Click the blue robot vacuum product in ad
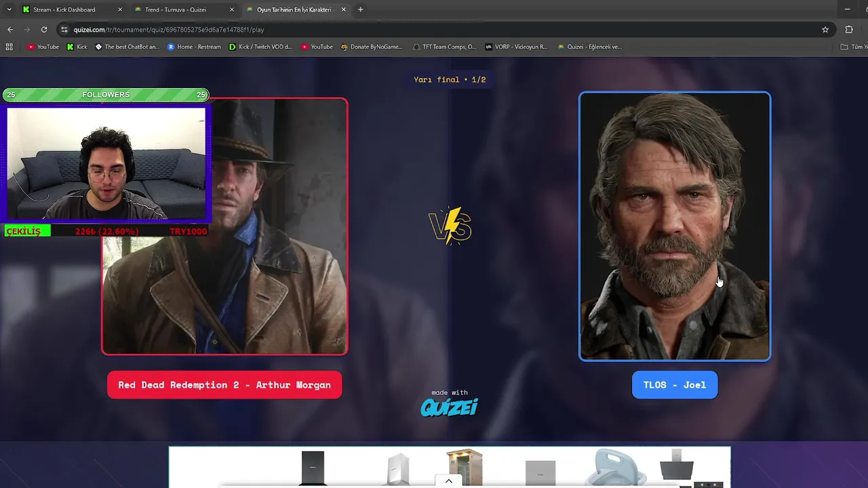 click(x=616, y=468)
